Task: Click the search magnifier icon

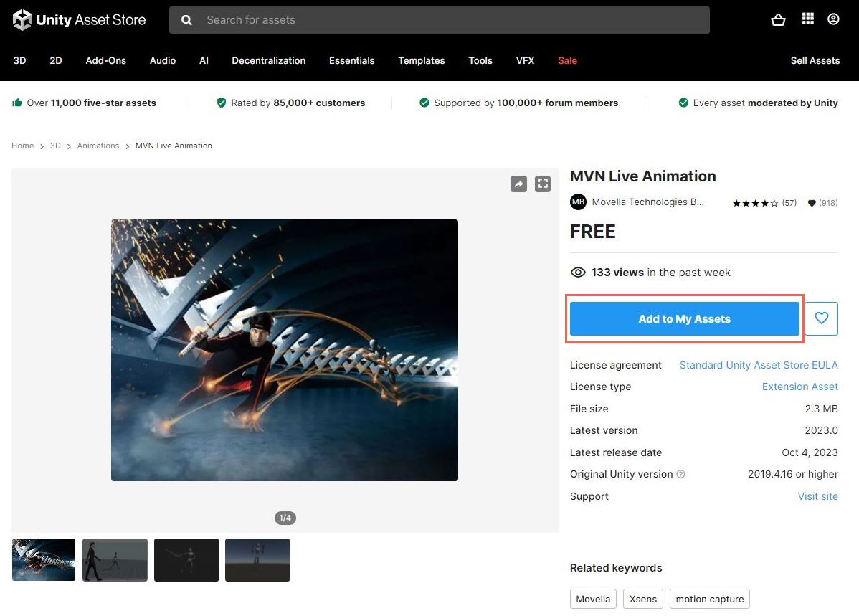Action: tap(186, 20)
